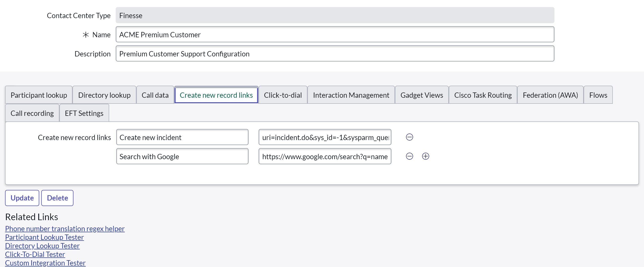Follow the Click-To-Dial Tester link

pos(35,254)
